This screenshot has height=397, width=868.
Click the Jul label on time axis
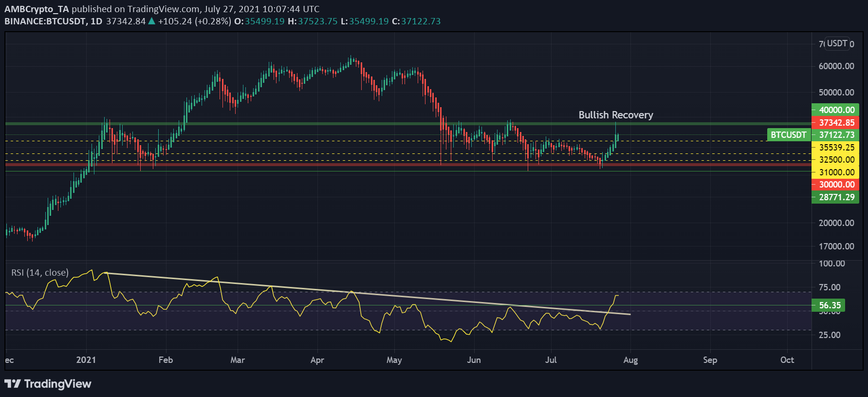coord(551,360)
